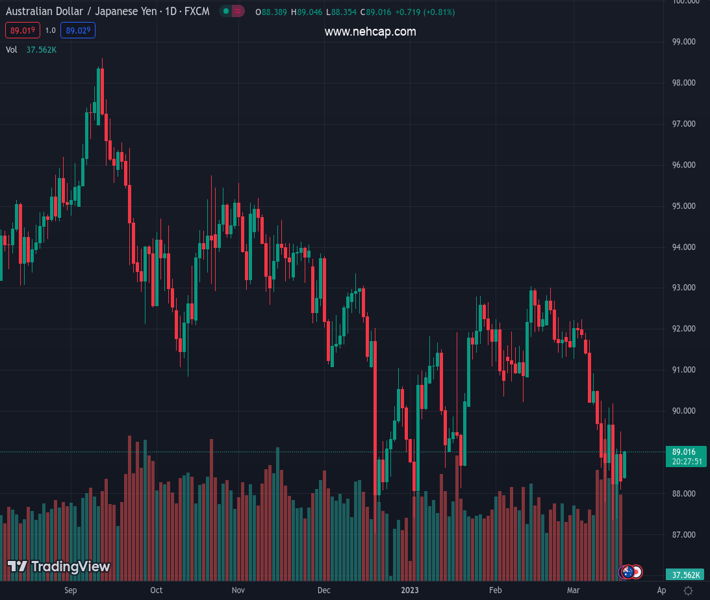Click the blue buy price 89.029 button

pos(79,31)
